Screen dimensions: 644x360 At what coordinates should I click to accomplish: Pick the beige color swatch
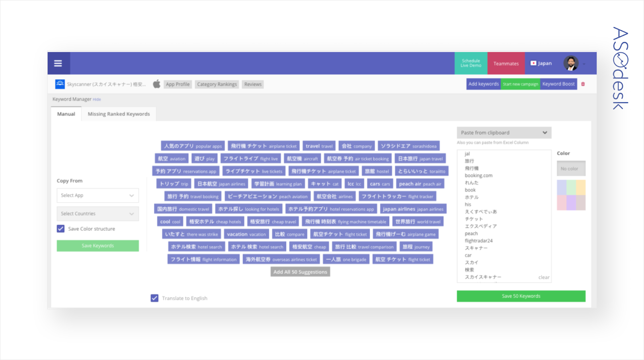tap(581, 203)
